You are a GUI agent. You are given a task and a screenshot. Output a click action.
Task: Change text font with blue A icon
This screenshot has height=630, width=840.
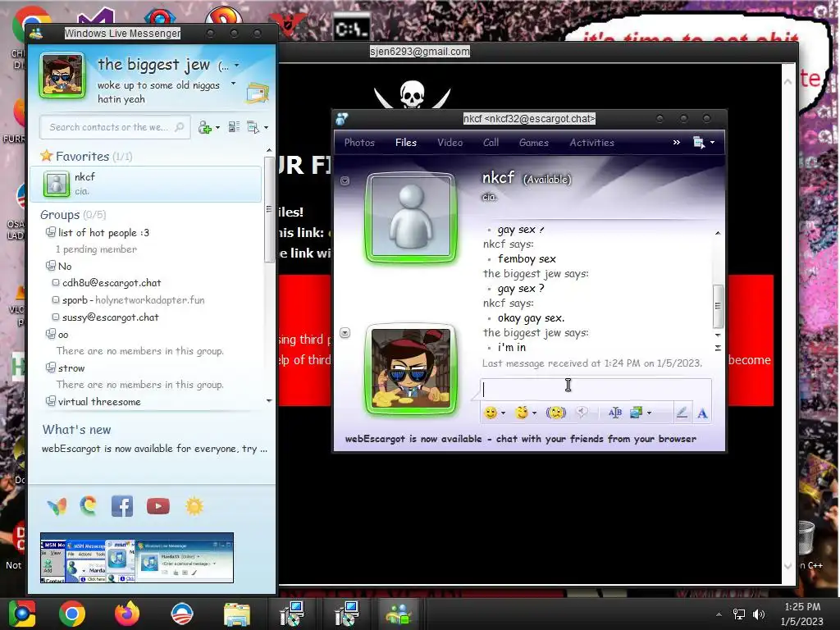point(702,413)
